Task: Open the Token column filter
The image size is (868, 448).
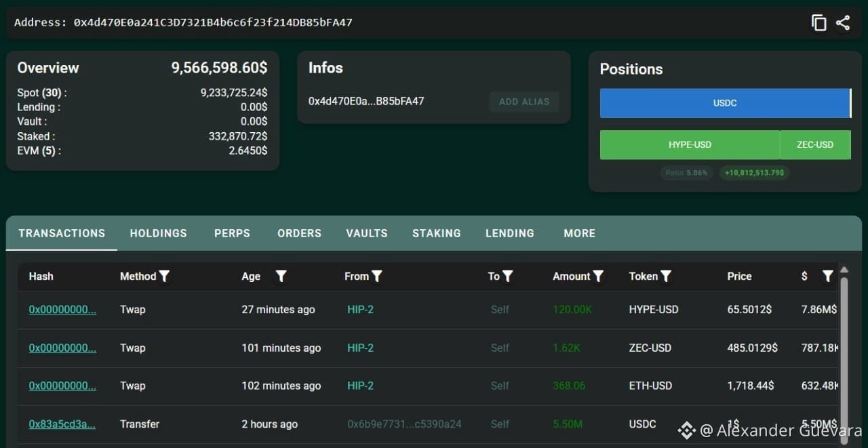Action: (666, 276)
